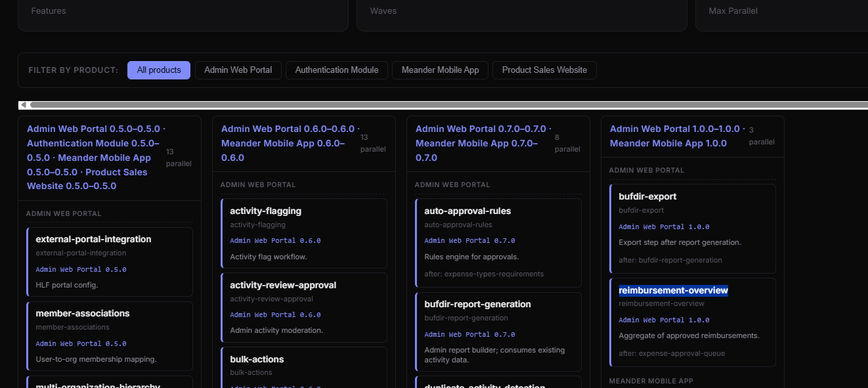Click 'Activity flag workflow.' description

pyautogui.click(x=269, y=257)
